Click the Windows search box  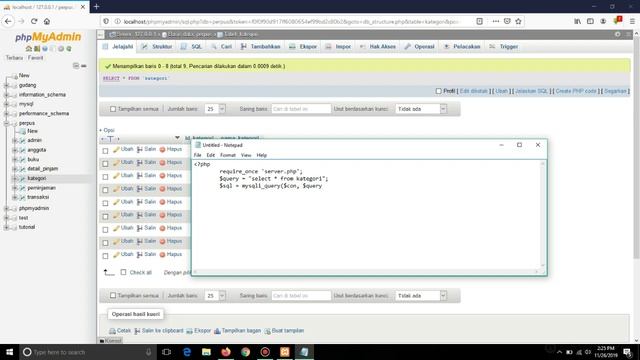(87, 352)
